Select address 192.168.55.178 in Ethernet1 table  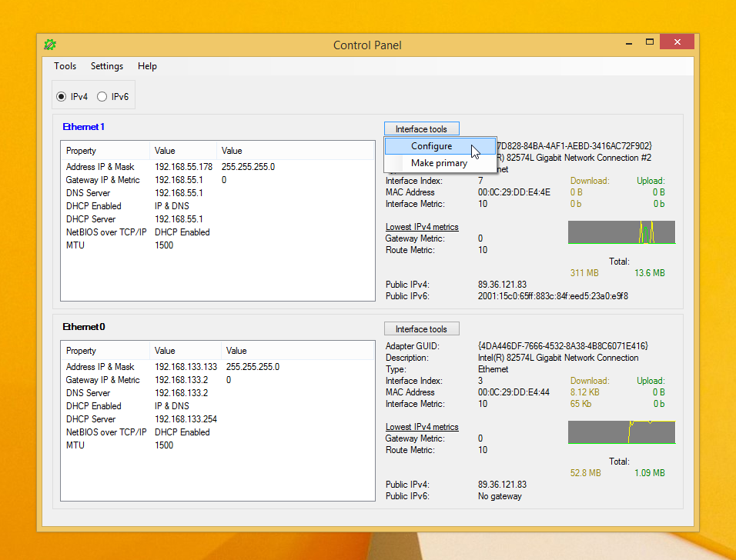[183, 166]
